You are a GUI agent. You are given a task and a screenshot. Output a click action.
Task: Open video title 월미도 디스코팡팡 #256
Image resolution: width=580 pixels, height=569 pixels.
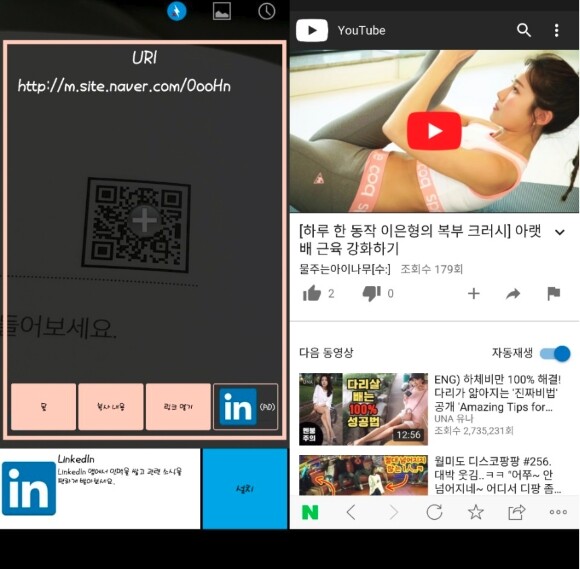point(498,475)
